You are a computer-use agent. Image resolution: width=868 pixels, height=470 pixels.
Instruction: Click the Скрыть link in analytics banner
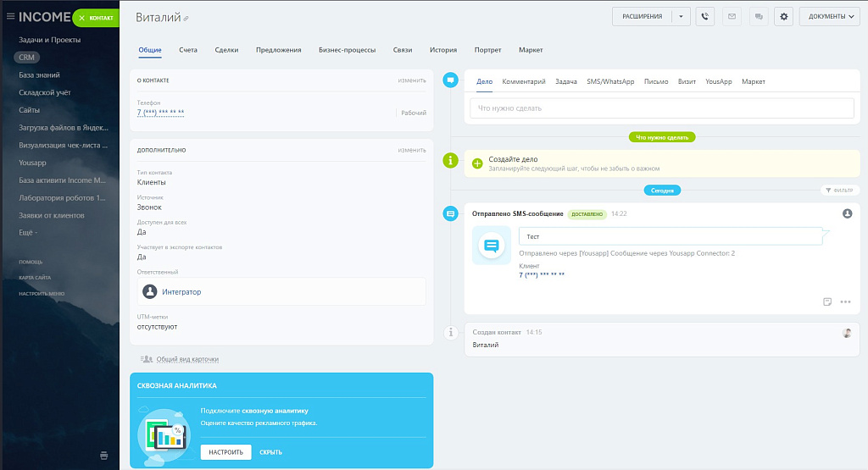coord(270,452)
